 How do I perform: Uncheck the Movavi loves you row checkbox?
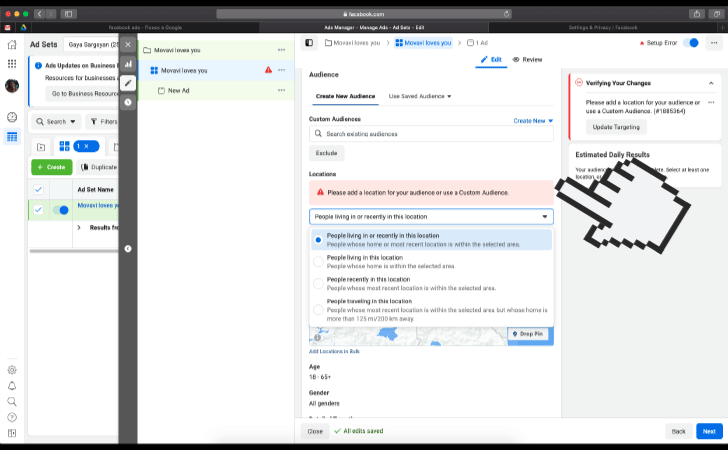[x=39, y=210]
